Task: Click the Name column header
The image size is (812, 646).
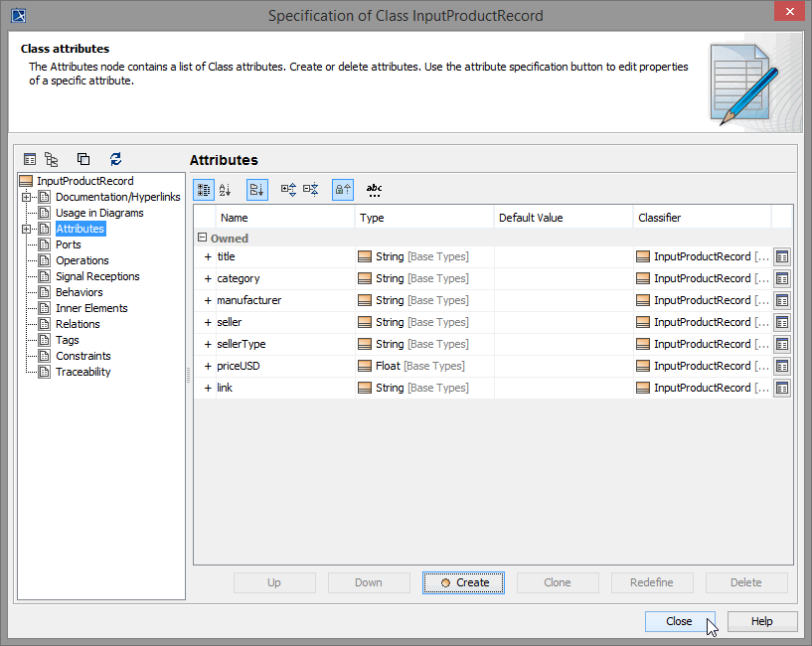Action: 235,218
